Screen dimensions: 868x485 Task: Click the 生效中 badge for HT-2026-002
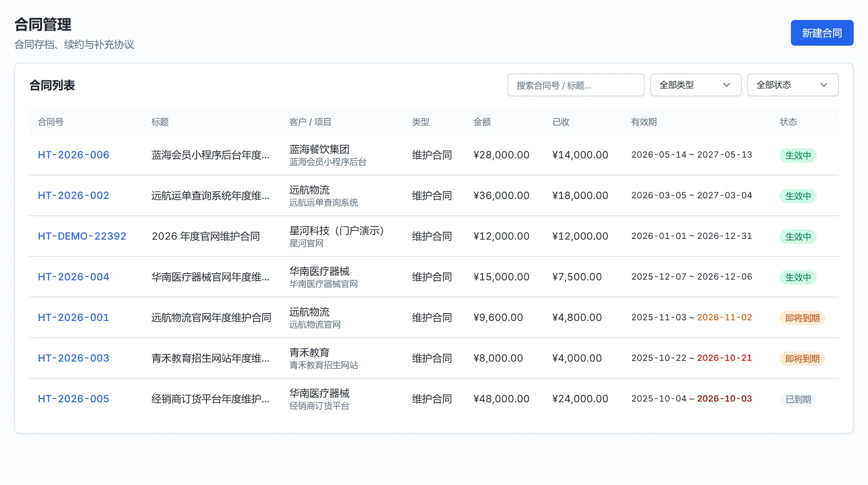pos(798,196)
